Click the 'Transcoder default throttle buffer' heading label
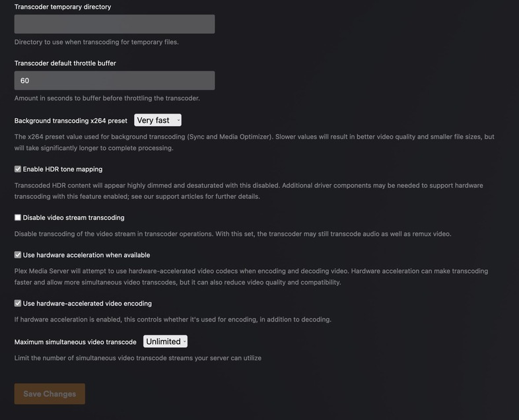 point(65,63)
